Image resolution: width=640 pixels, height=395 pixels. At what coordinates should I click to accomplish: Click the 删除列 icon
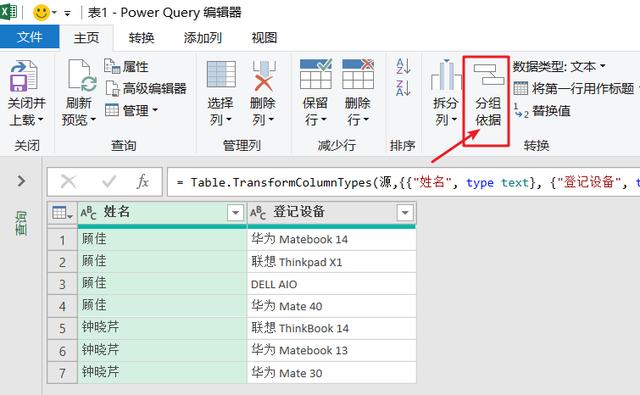(x=264, y=75)
